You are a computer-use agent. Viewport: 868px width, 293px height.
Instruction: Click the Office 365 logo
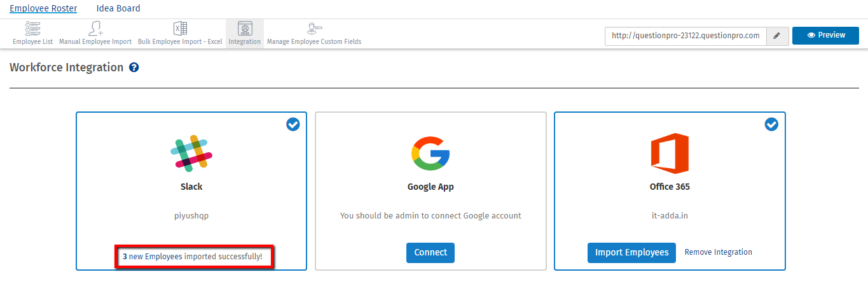pos(670,154)
